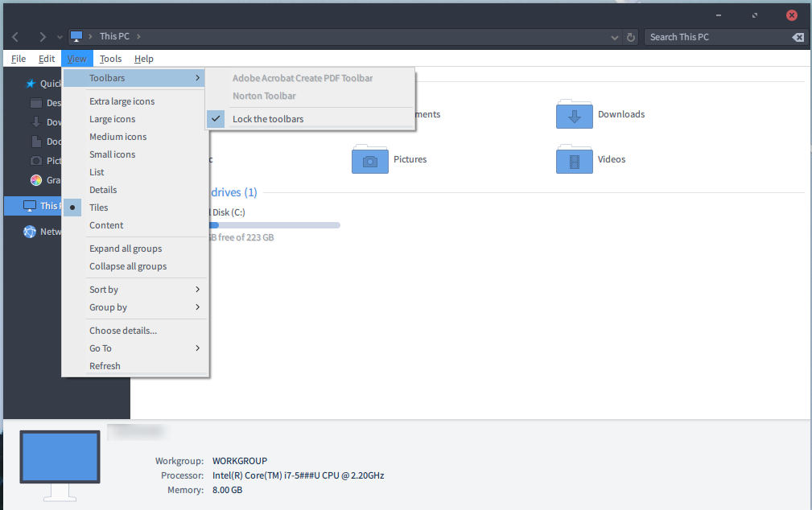Click the Local Disk C: usage bar
812x510 pixels.
tap(274, 225)
